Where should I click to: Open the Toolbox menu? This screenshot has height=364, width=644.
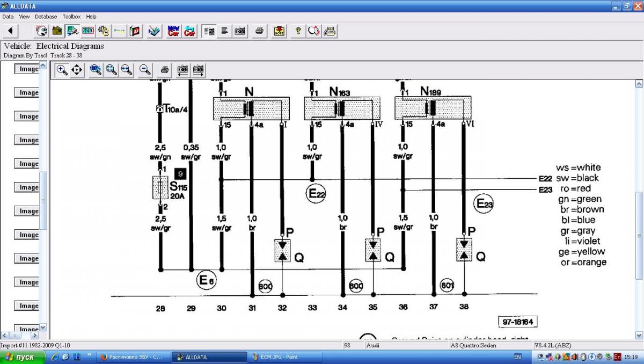click(x=71, y=17)
